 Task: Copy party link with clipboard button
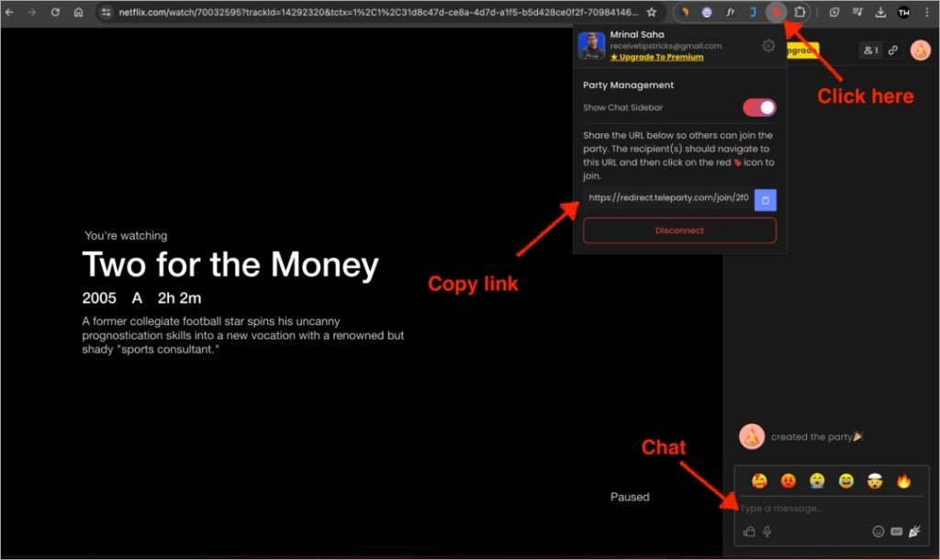[766, 200]
